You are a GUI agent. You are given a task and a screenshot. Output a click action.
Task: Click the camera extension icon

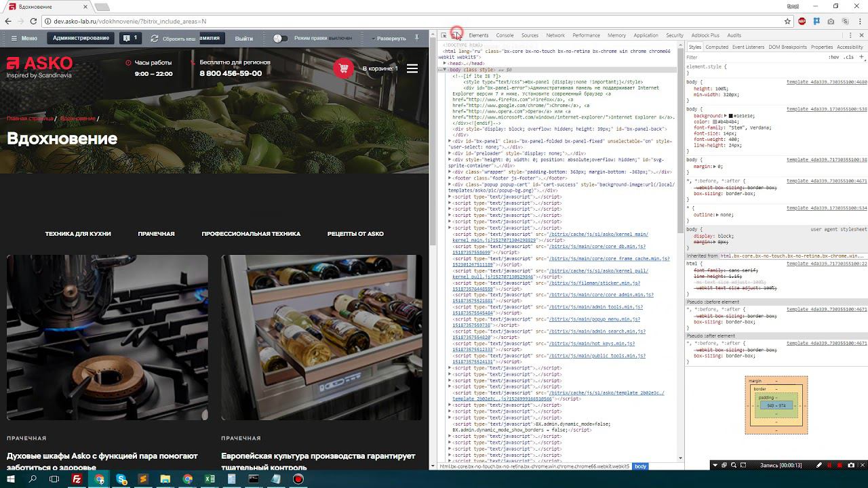[x=831, y=21]
